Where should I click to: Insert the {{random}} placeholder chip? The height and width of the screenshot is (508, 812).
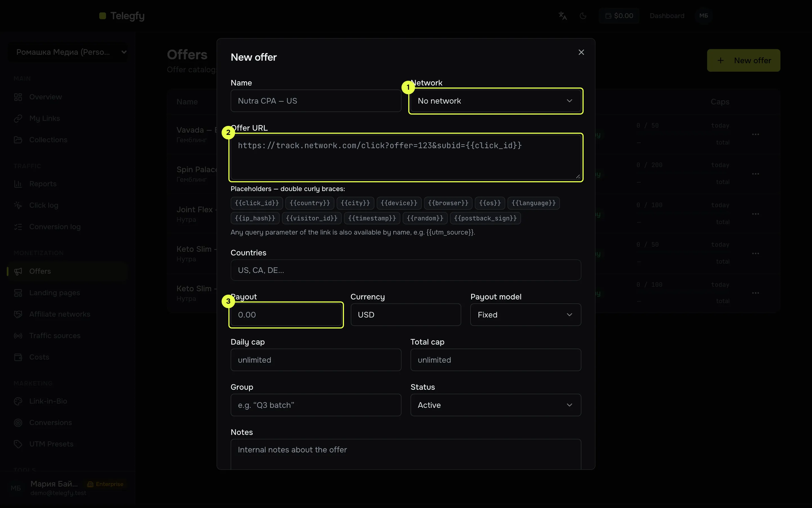[425, 218]
